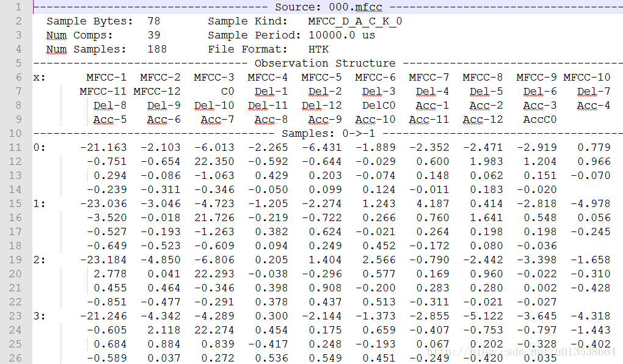Click the 'x:' label on line 6
This screenshot has width=623, height=364.
39,78
